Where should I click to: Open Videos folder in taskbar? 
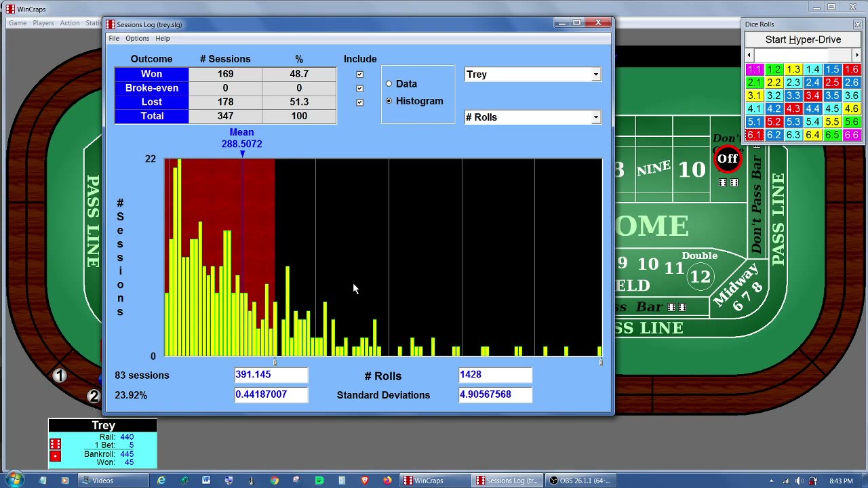pos(112,481)
